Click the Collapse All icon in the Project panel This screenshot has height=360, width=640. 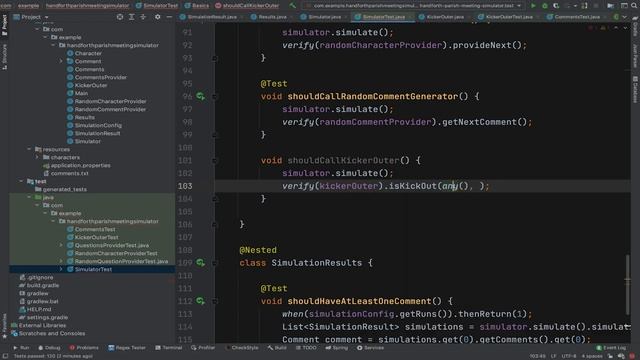pos(143,17)
